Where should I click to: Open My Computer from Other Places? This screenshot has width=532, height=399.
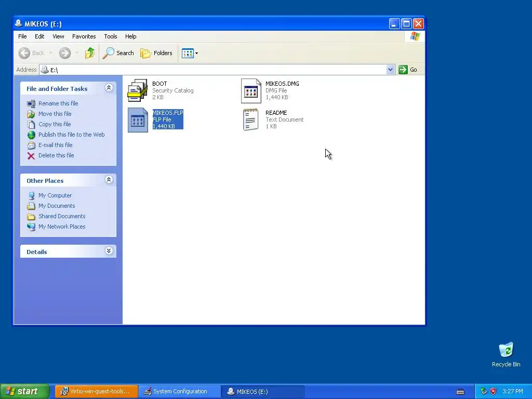tap(55, 195)
